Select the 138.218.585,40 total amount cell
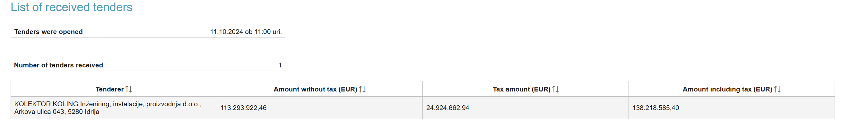The image size is (868, 130). pyautogui.click(x=655, y=108)
